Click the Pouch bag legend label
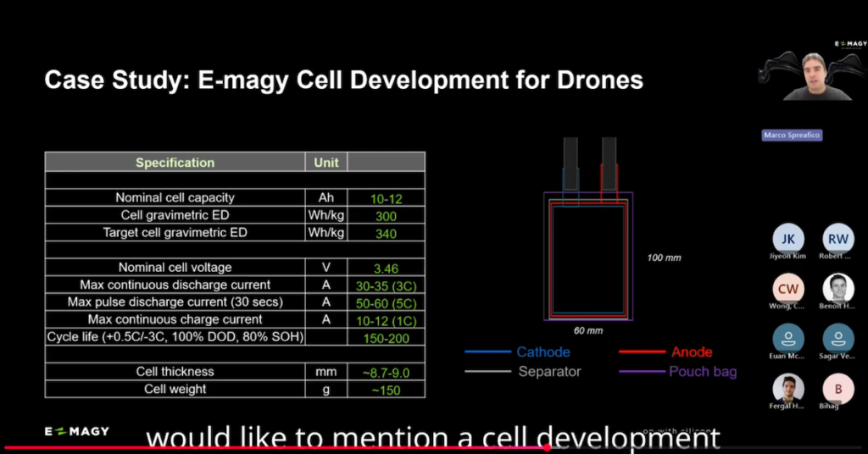 click(703, 372)
